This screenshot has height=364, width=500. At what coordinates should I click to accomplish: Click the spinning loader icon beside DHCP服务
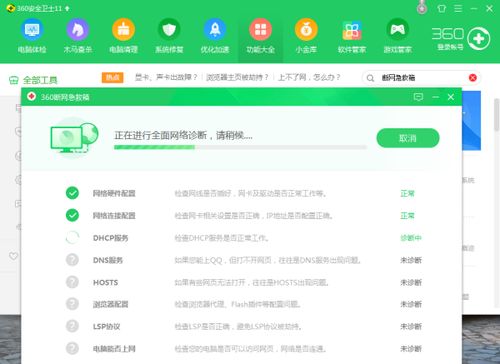[72, 238]
